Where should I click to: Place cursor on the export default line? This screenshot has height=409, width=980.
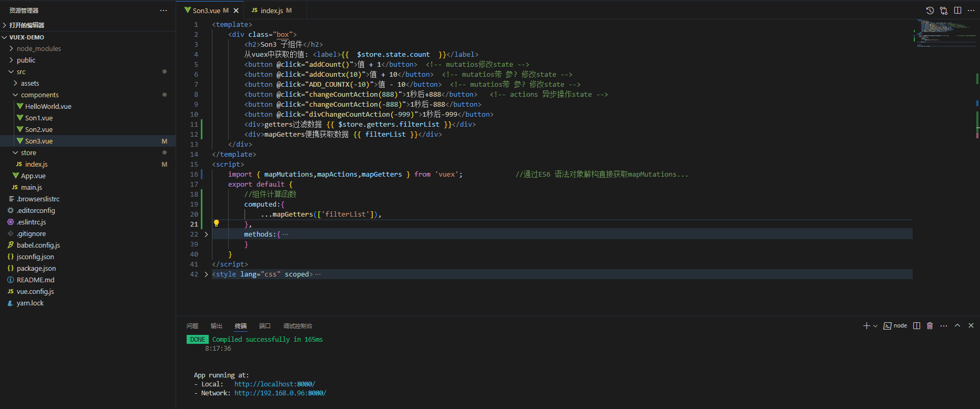[x=260, y=185]
